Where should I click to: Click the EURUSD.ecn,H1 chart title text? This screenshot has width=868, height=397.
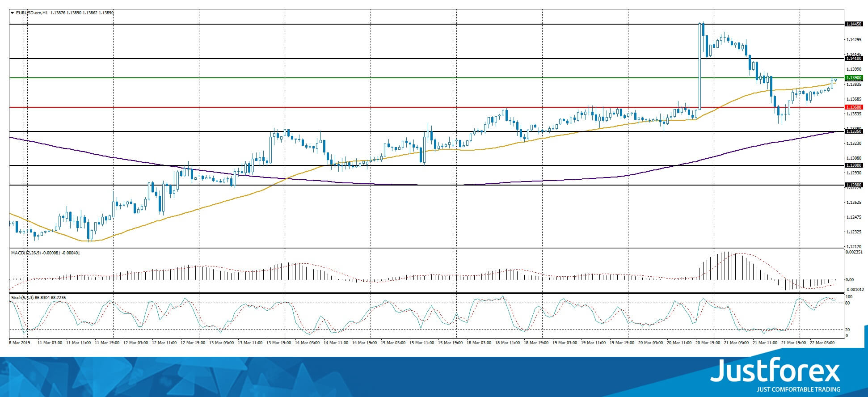point(32,13)
